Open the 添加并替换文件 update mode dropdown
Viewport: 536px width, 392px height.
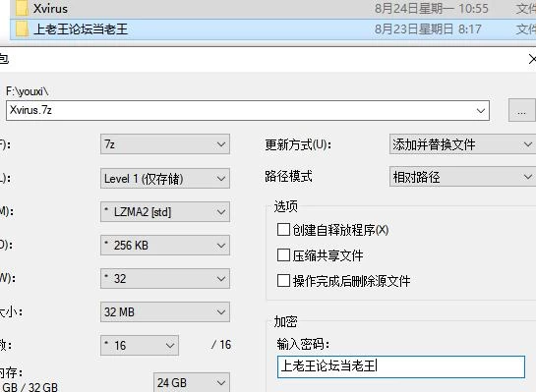pyautogui.click(x=462, y=144)
